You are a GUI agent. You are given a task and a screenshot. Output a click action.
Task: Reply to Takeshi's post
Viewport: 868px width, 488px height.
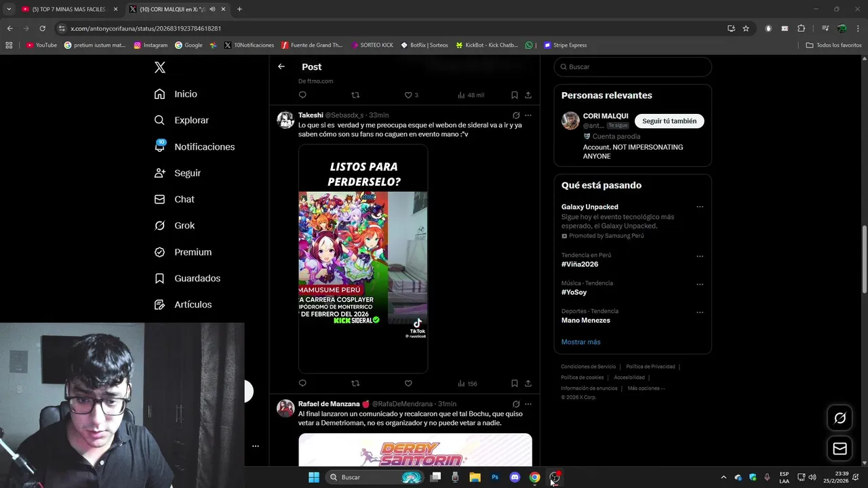(x=302, y=384)
